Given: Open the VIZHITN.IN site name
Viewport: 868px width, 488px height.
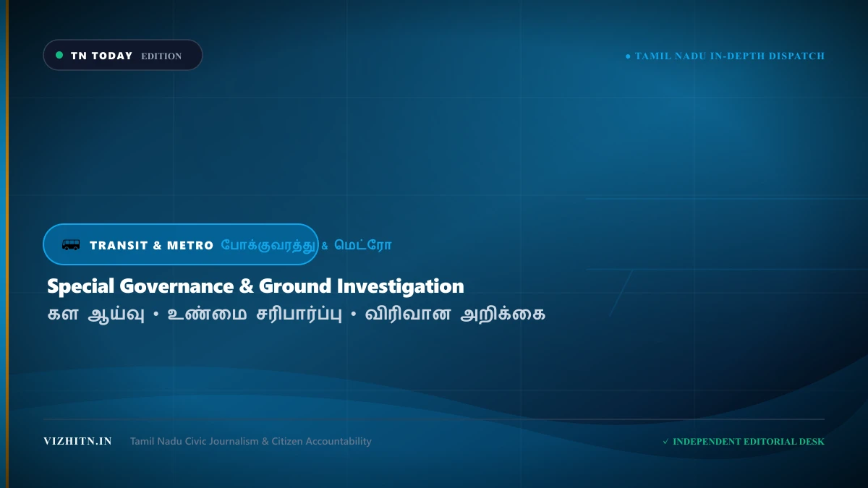Looking at the screenshot, I should coord(77,441).
